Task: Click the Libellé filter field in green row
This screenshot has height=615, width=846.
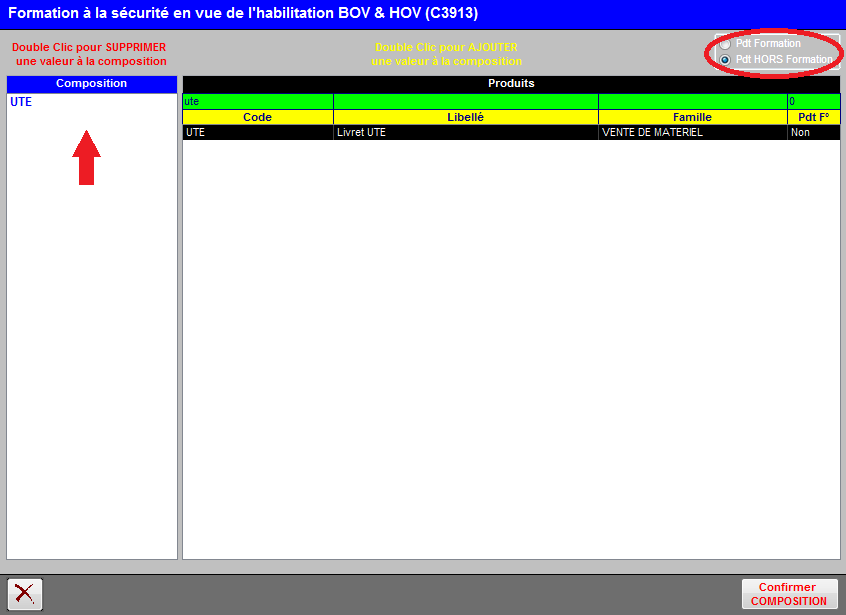Action: (465, 102)
